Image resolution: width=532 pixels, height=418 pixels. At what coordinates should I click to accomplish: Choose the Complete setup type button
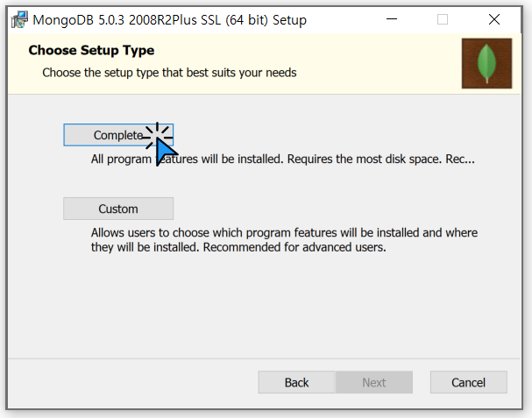[118, 135]
